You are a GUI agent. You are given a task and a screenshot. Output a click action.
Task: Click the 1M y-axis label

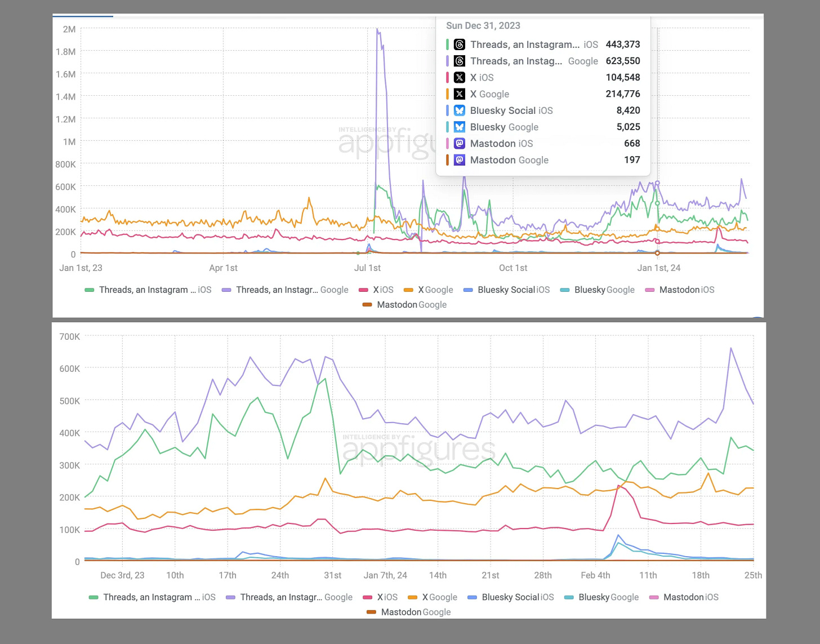69,142
